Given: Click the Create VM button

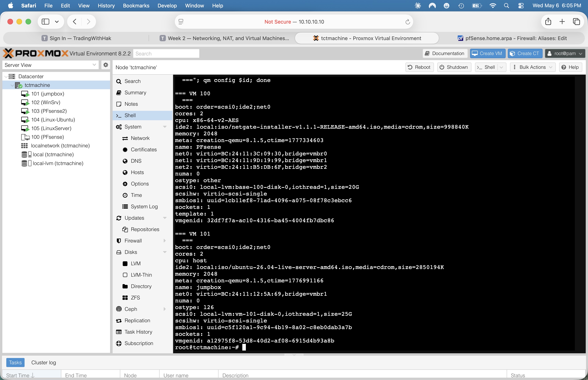Looking at the screenshot, I should 487,53.
